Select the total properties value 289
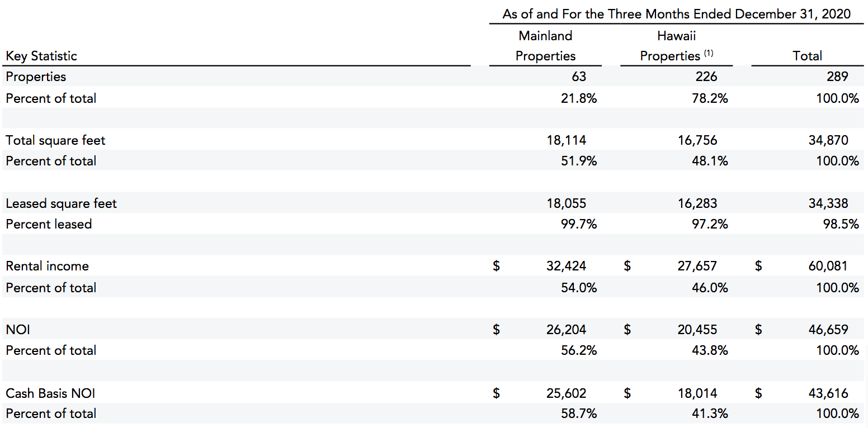This screenshot has height=428, width=868. pyautogui.click(x=838, y=77)
